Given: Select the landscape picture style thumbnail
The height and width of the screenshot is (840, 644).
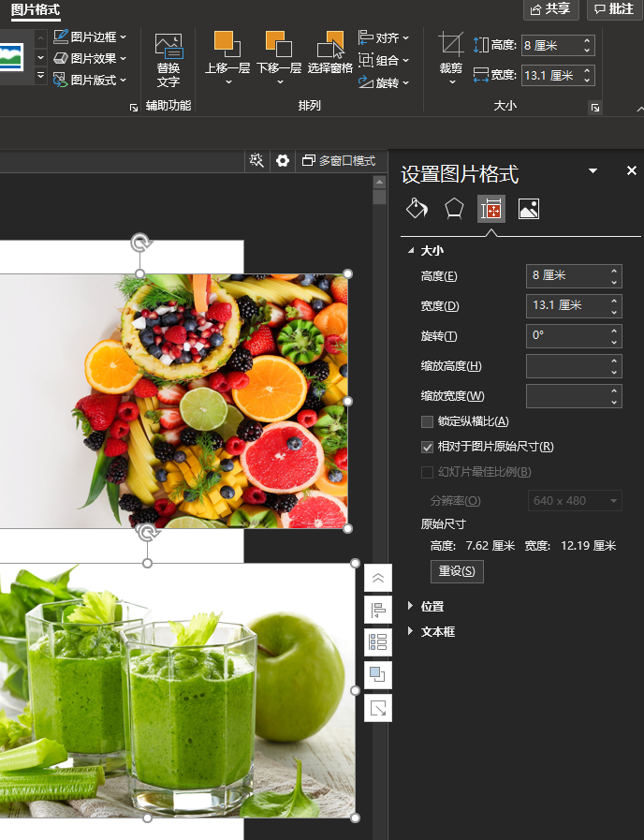Looking at the screenshot, I should coord(11,57).
